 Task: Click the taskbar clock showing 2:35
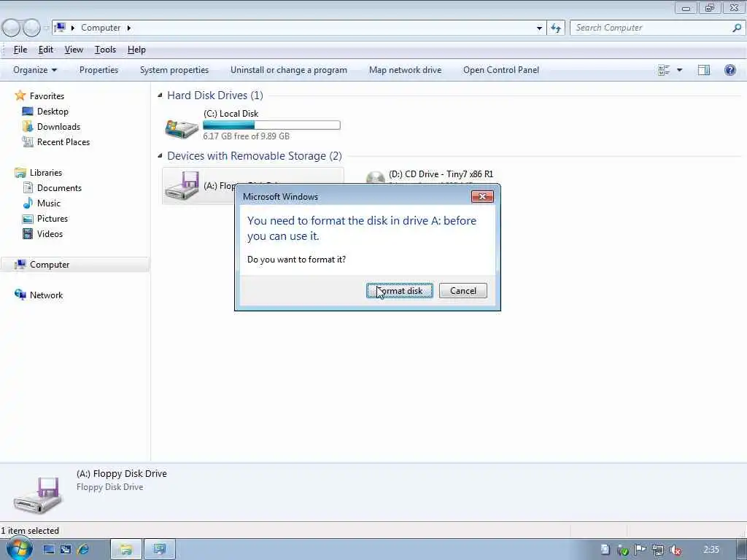click(x=711, y=549)
